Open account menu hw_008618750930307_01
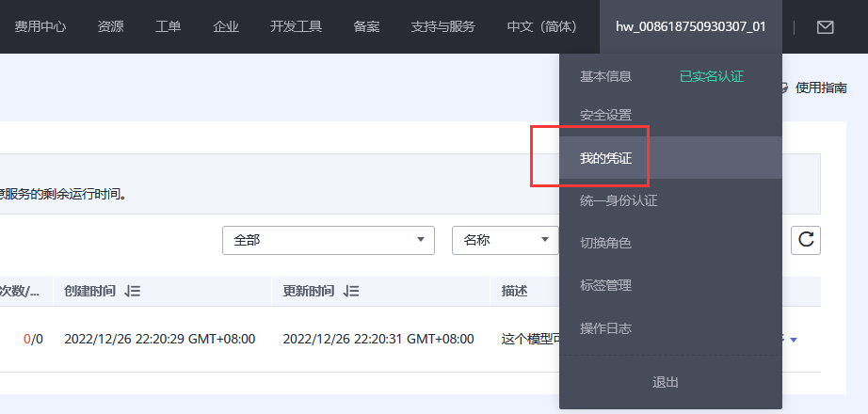868x414 pixels. click(x=690, y=26)
